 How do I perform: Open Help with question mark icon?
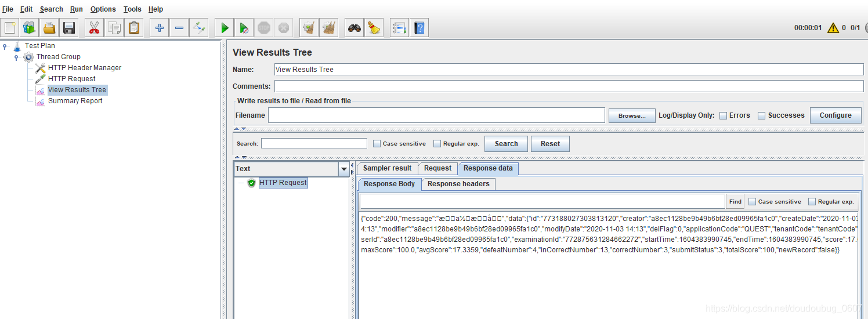(419, 27)
